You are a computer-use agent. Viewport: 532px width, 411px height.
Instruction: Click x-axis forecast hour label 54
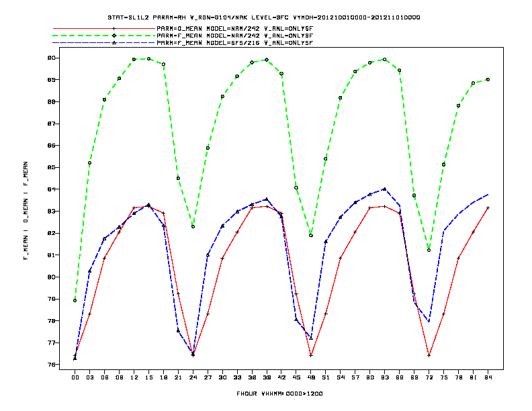point(341,377)
